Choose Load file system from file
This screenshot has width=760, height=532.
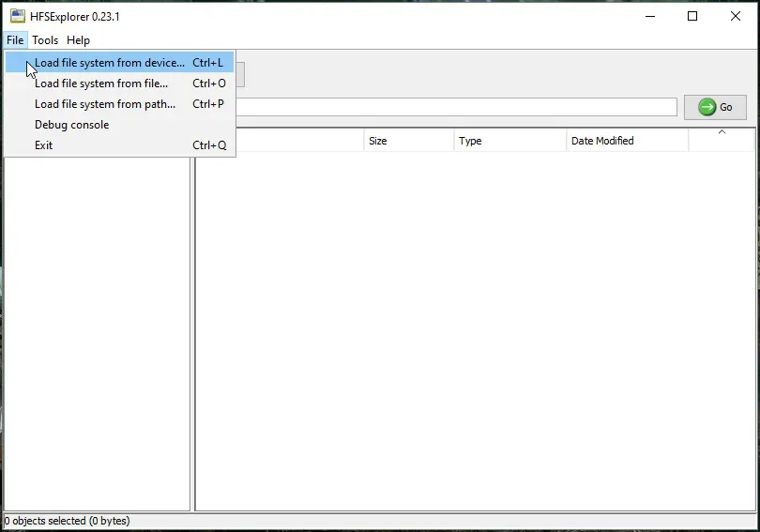tap(119, 84)
